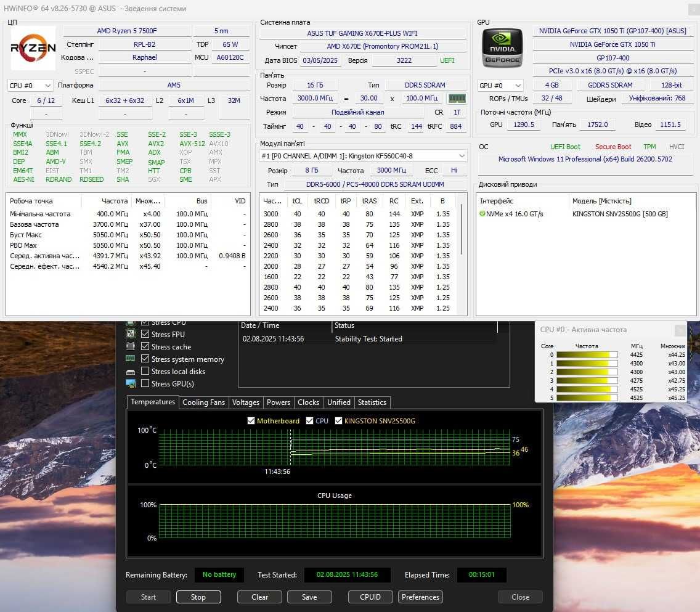Open the CPU #0 selector dropdown
Image resolution: width=700 pixels, height=612 pixels.
tap(30, 85)
